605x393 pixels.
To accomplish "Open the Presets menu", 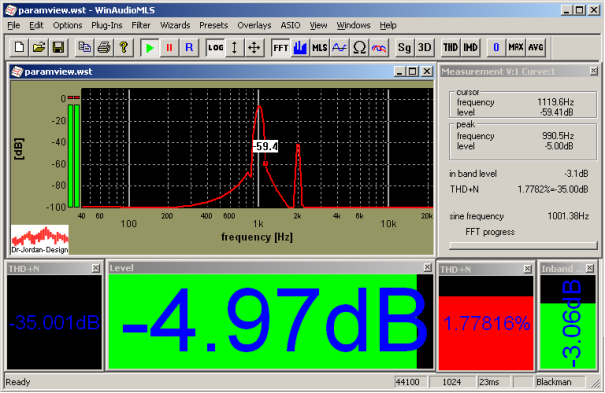I will [213, 25].
